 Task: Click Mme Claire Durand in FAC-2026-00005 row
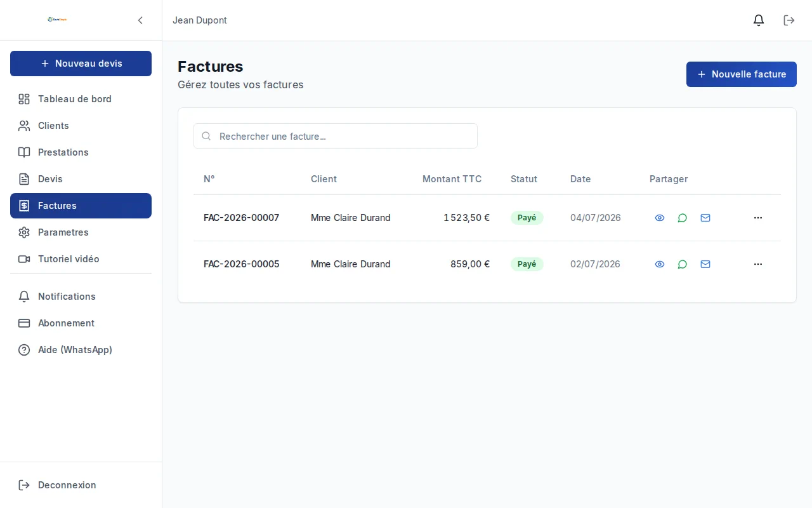[351, 264]
